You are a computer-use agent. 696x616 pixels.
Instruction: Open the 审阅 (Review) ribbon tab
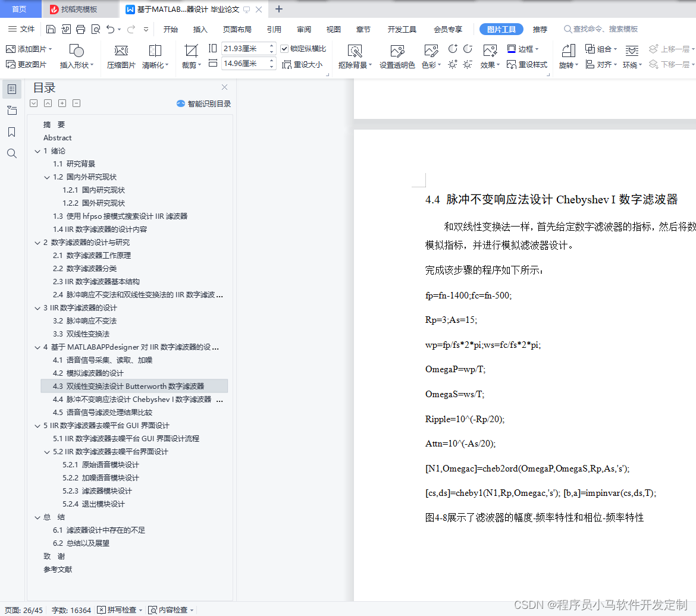303,29
